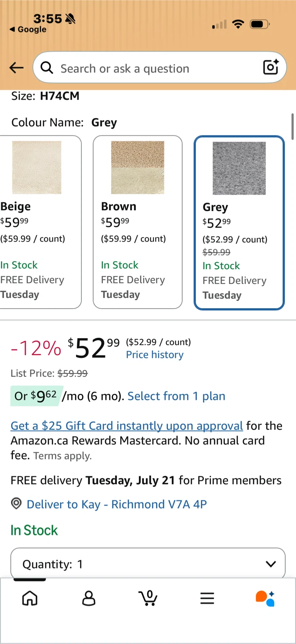Change address via Deliver to Kay link
The image size is (296, 644).
[x=117, y=504]
